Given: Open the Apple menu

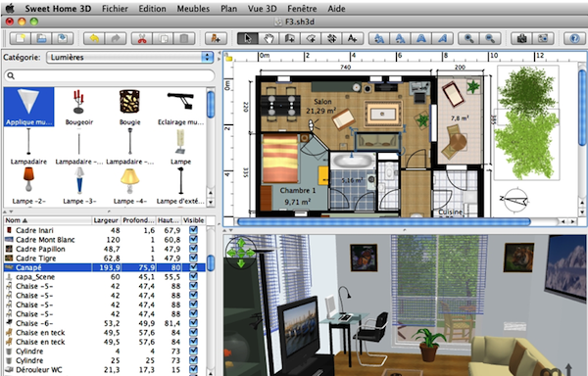Looking at the screenshot, I should [10, 8].
